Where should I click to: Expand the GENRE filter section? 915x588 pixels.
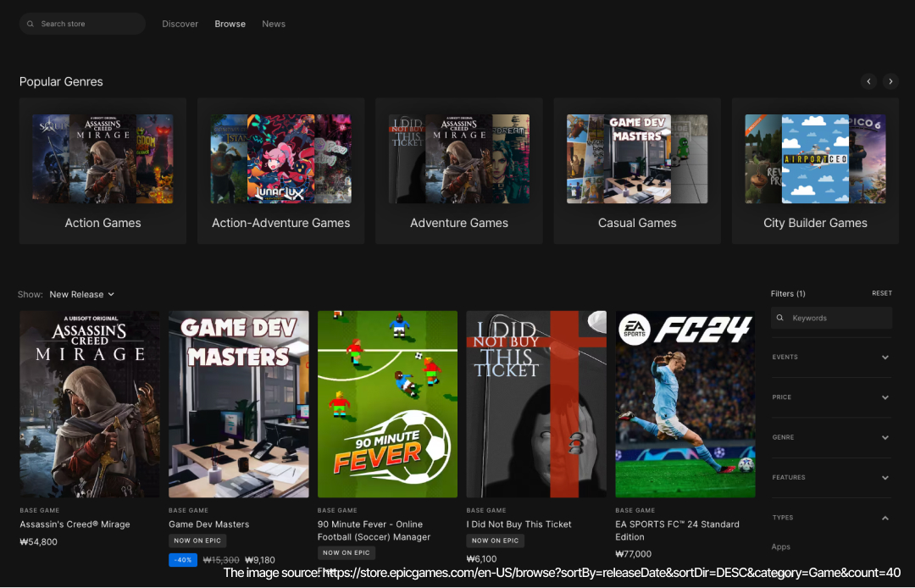click(x=832, y=437)
